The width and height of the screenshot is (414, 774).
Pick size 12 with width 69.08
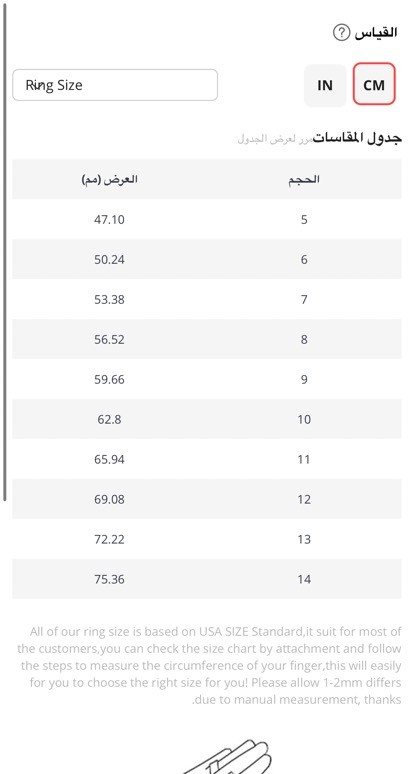coord(207,499)
